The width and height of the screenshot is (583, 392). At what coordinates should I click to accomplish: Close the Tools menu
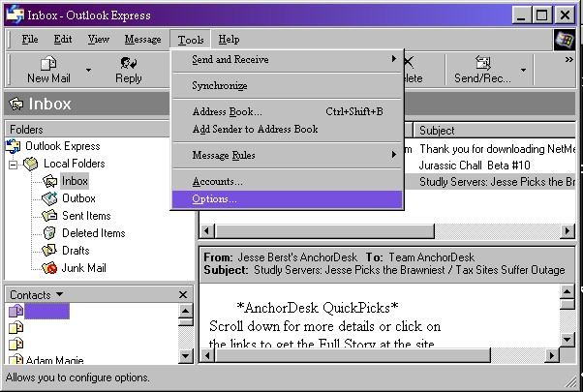point(191,39)
